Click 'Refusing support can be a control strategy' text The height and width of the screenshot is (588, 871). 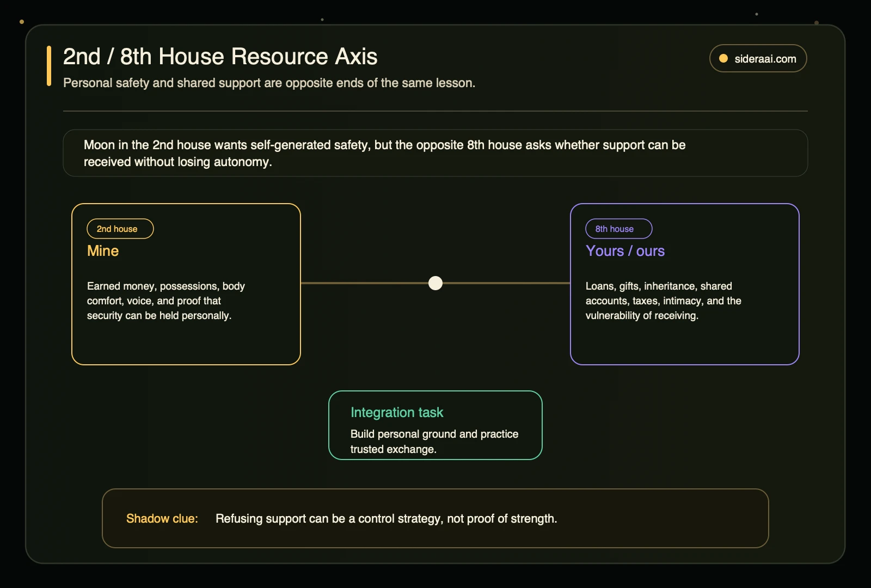[x=387, y=518]
